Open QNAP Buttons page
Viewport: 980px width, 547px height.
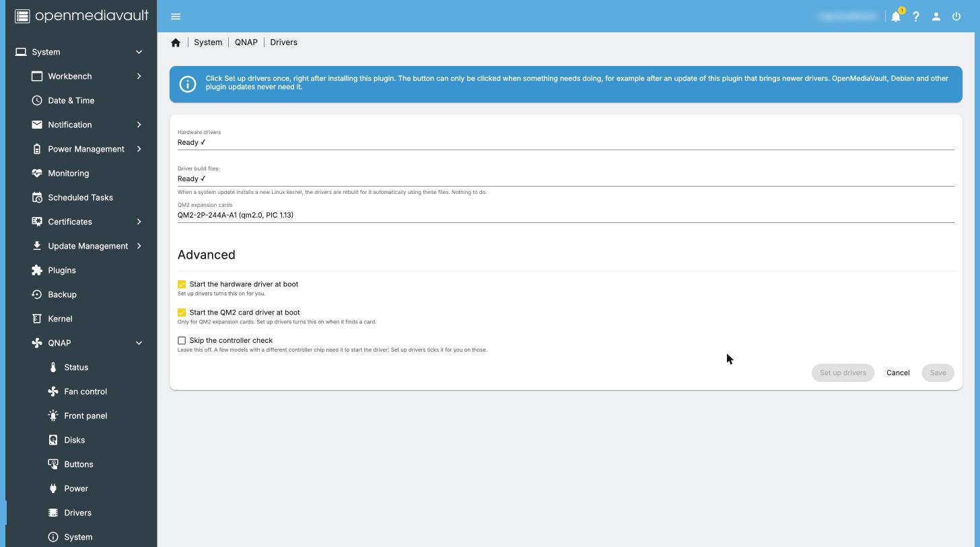81,464
